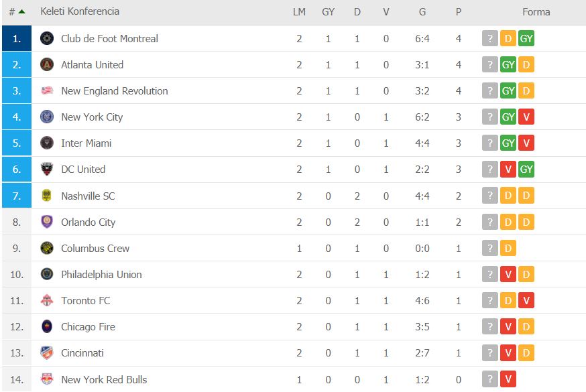Click the rank 1. position cell

17,38
